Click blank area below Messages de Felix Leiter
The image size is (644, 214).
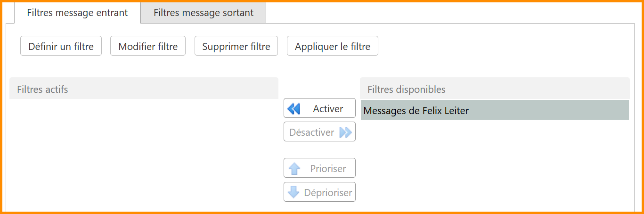coord(494,165)
